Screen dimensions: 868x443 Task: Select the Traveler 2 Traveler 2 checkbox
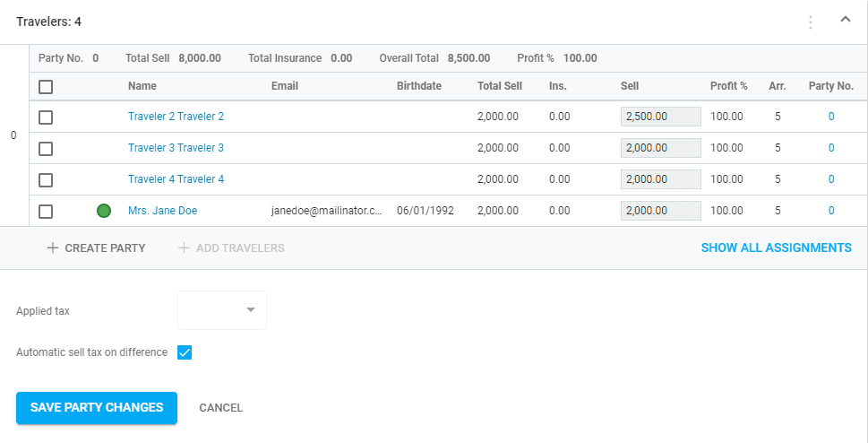coord(46,117)
